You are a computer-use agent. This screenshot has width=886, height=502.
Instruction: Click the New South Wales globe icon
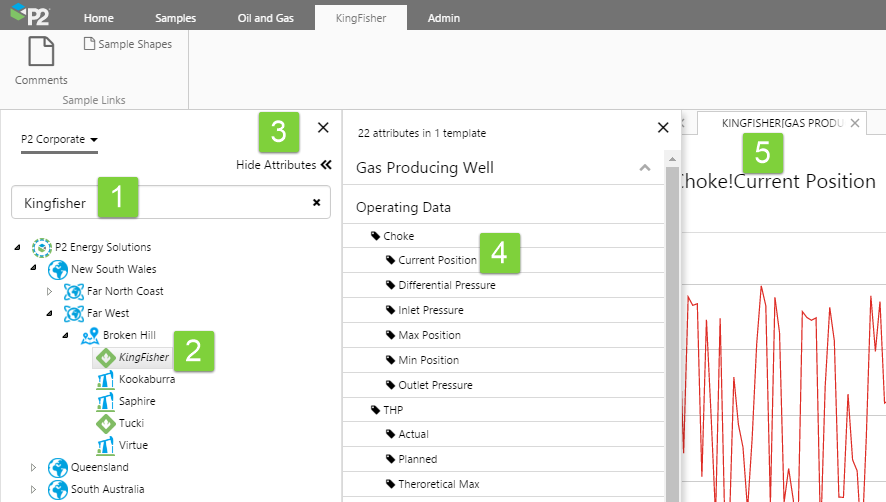(58, 269)
